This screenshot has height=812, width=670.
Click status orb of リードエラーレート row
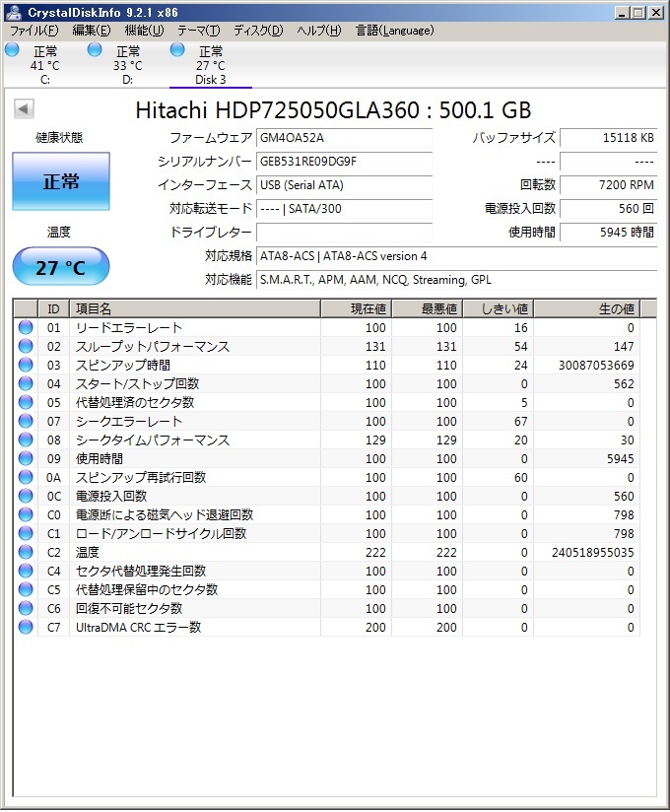(x=26, y=328)
